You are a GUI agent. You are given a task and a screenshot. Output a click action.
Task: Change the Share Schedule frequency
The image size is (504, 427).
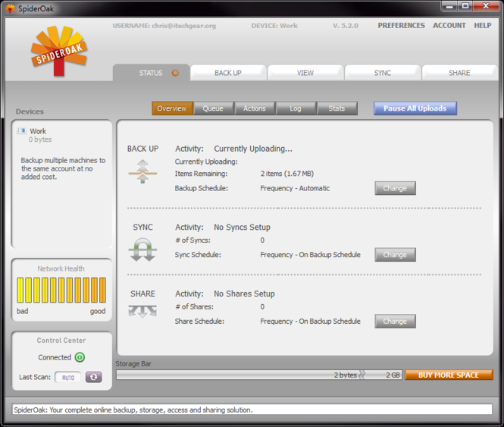pyautogui.click(x=395, y=322)
